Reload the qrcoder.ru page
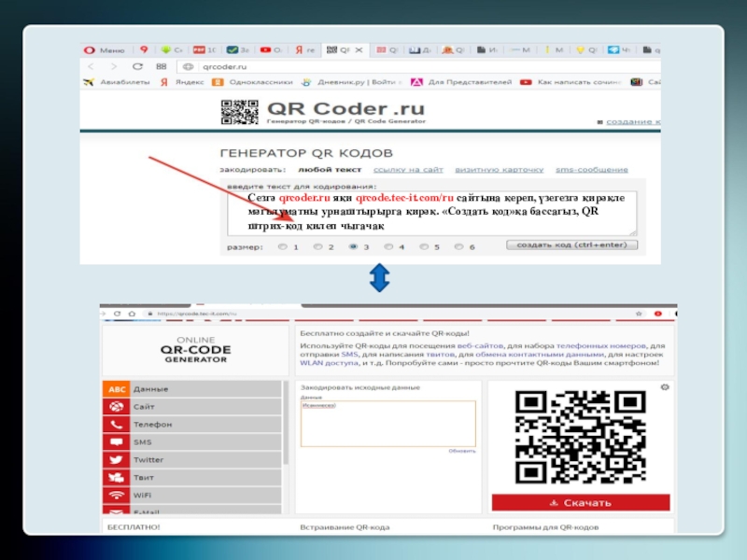 137,66
